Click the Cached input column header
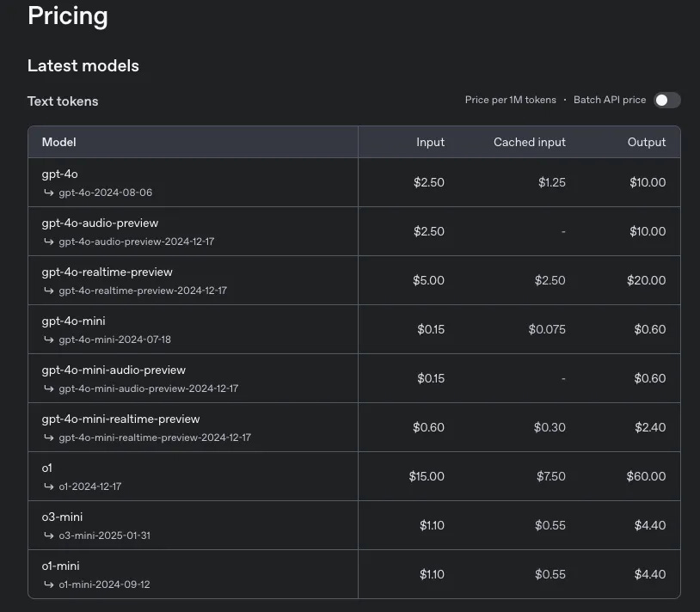 point(530,142)
